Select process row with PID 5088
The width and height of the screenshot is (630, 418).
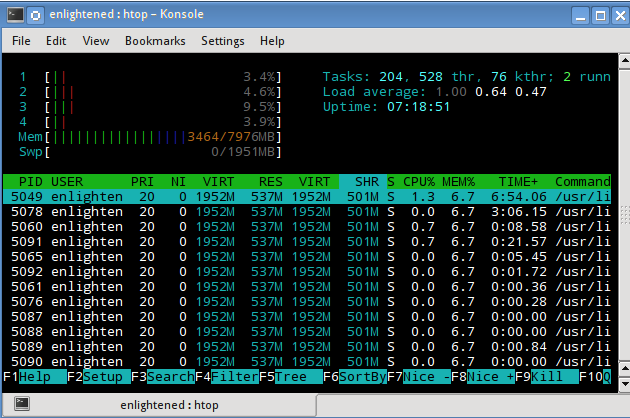[x=307, y=332]
